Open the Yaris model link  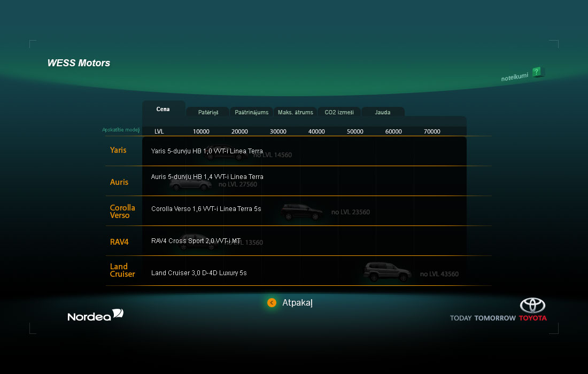pyautogui.click(x=118, y=150)
